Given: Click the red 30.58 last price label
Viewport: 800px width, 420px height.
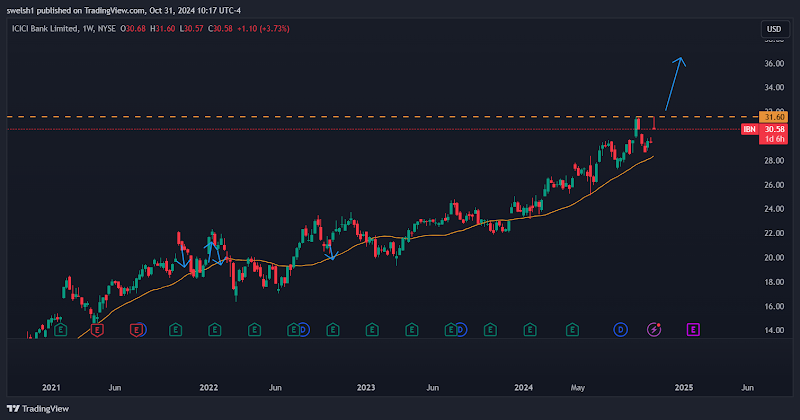Looking at the screenshot, I should point(774,129).
